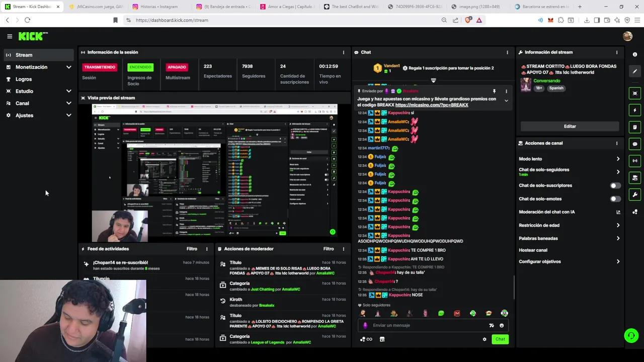Open Brave Shields icon in the address bar
644x362 pixels.
tap(469, 20)
